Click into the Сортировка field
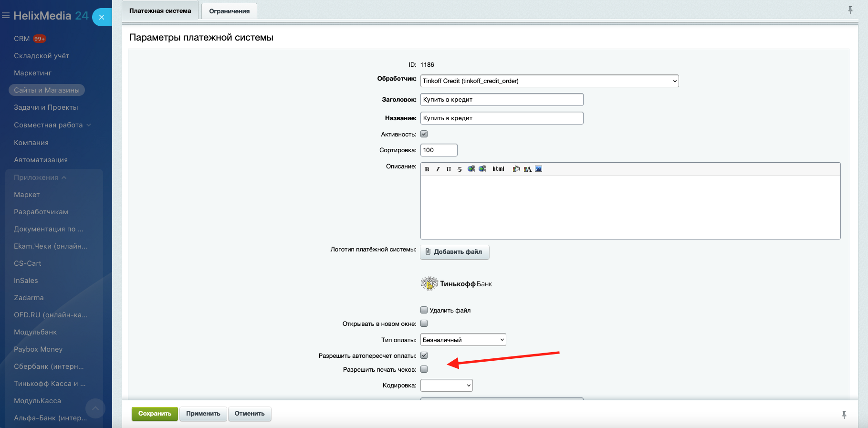The image size is (868, 428). pos(439,150)
